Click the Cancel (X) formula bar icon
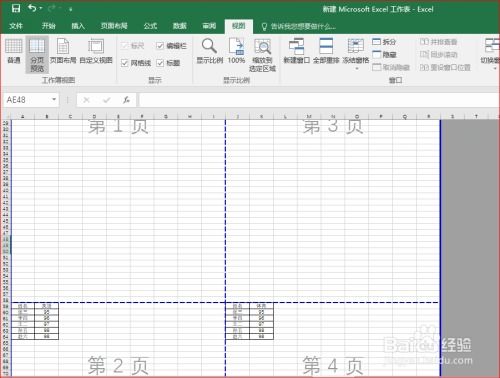Screen dimensions: 500x378 click(86, 100)
